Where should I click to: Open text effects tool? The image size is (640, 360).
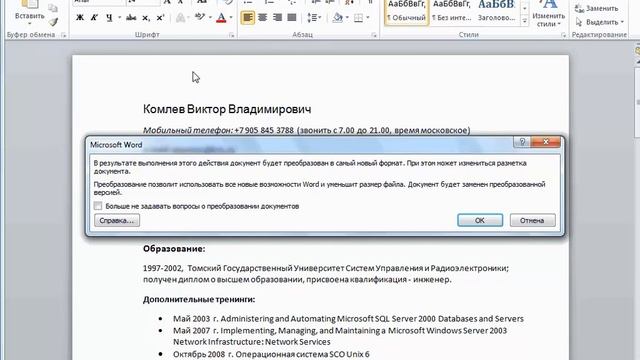pyautogui.click(x=180, y=18)
